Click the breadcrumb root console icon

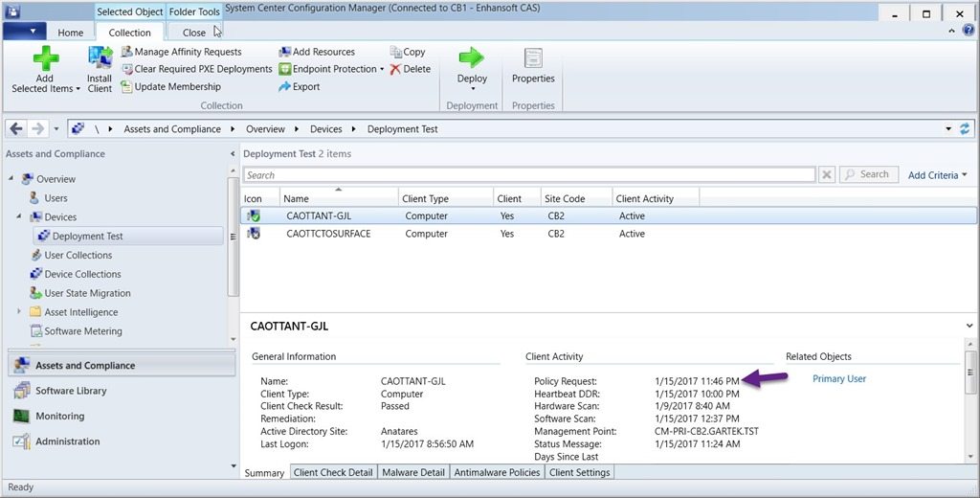click(78, 129)
